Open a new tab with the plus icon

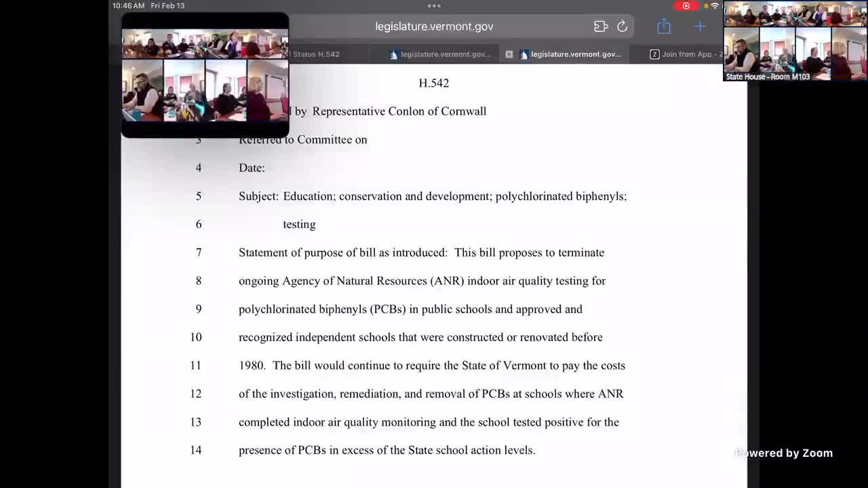click(x=700, y=26)
